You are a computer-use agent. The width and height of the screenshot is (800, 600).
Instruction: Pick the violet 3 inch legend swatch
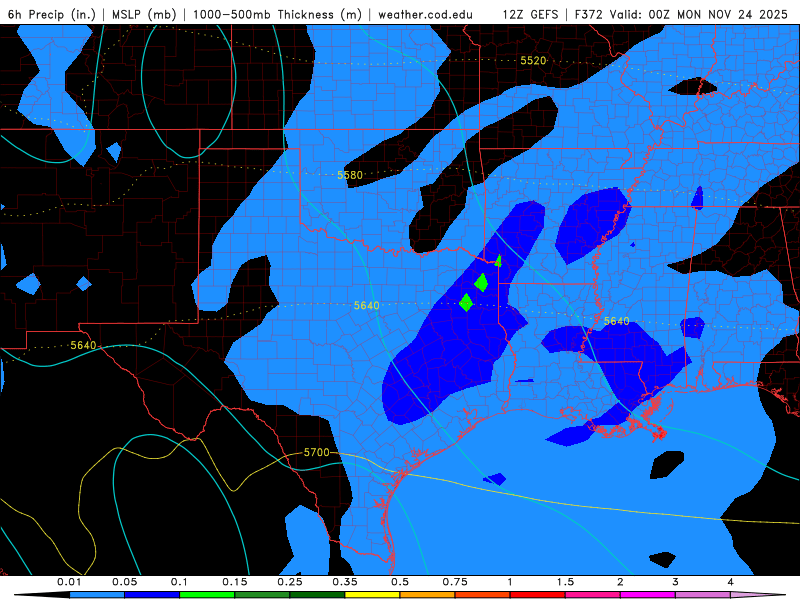point(703,595)
